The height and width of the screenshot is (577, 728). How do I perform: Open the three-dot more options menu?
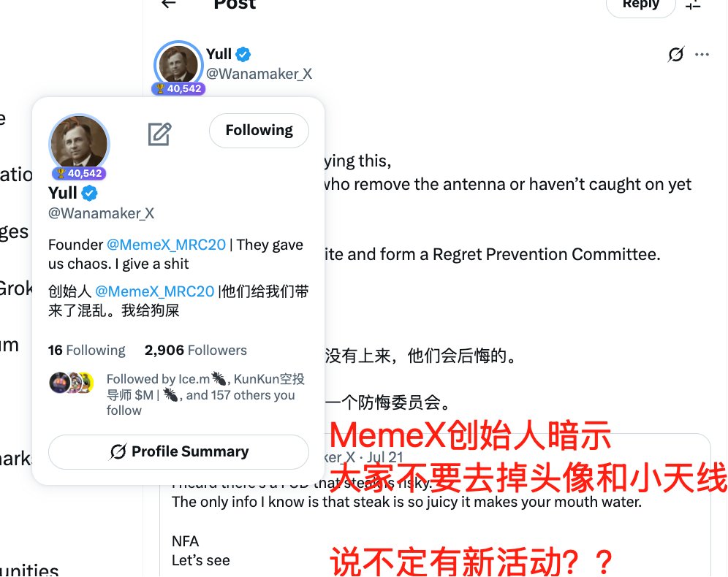tap(702, 54)
